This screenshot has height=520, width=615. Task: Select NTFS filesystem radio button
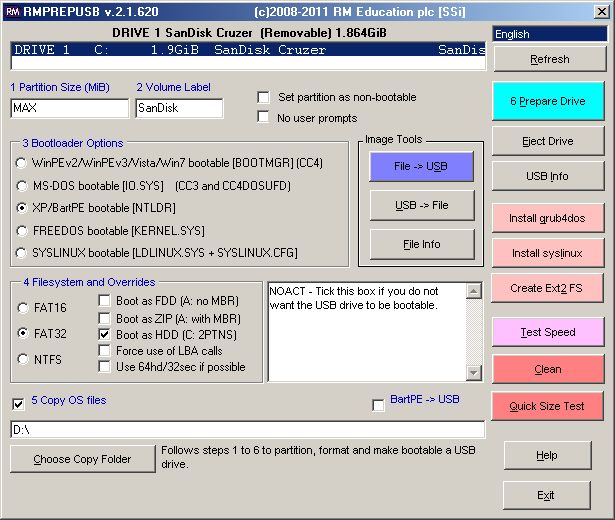click(23, 359)
